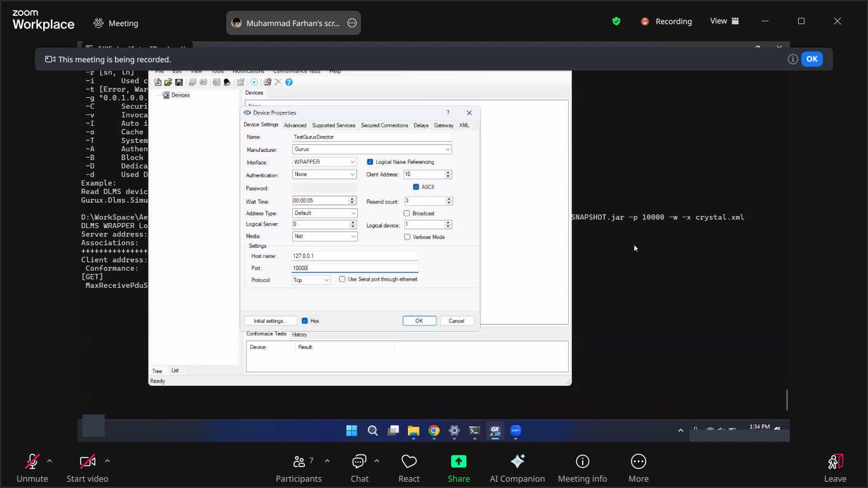Enable Verbose Mode checkbox
This screenshot has height=488, width=868.
407,237
